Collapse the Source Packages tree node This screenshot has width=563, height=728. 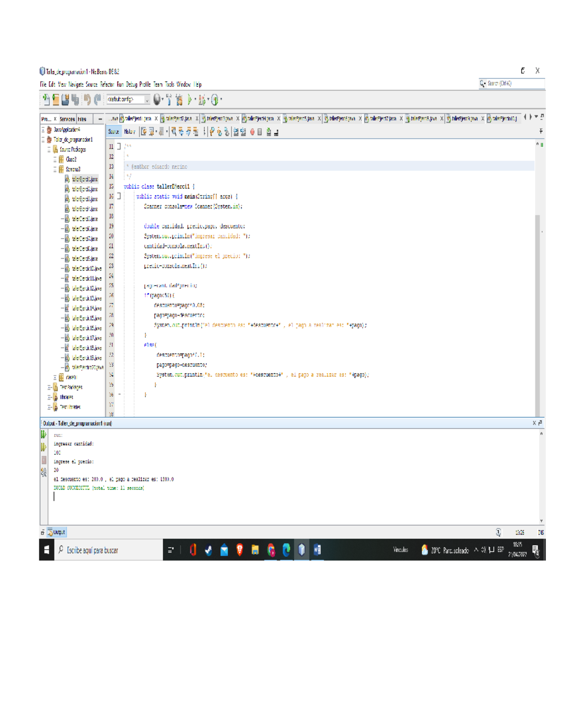tap(49, 150)
